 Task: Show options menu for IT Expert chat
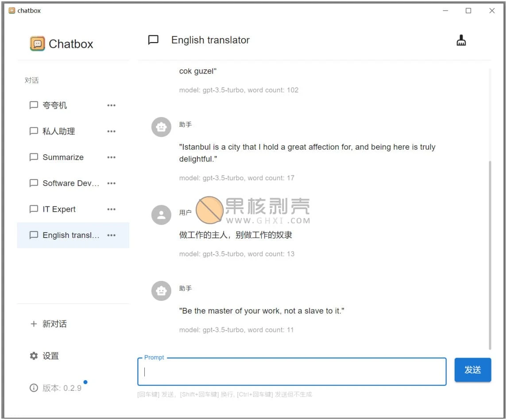(111, 209)
